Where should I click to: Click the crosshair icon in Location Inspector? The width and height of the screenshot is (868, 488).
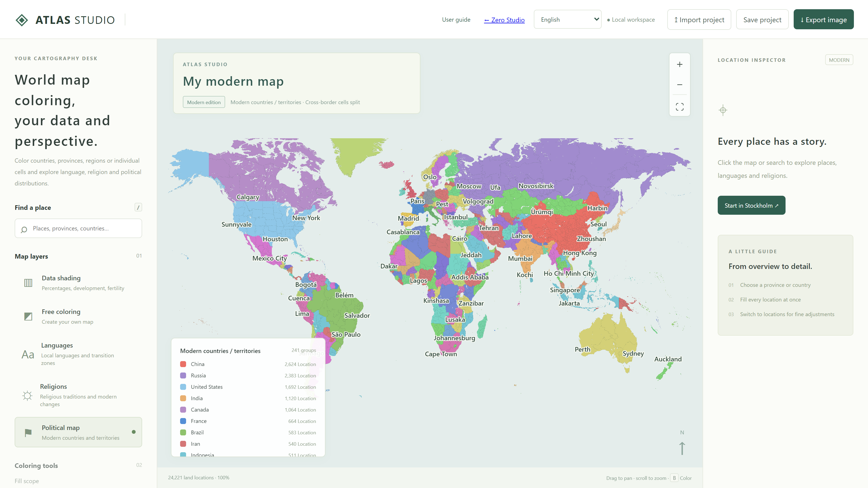coord(723,110)
